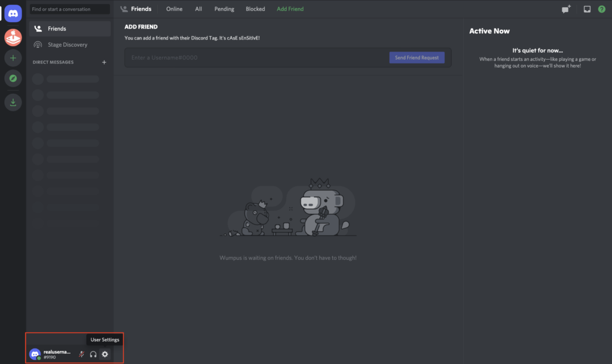Open the Discord home button

13,13
